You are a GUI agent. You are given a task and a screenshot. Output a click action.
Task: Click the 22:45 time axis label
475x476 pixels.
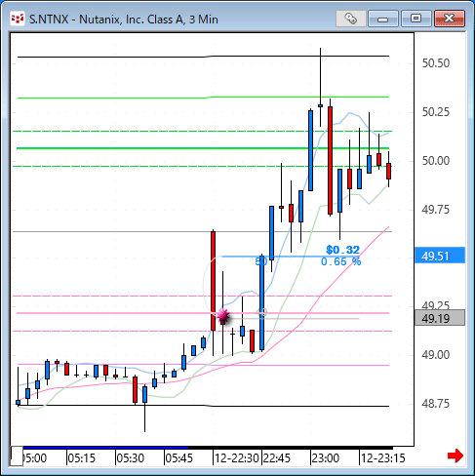277,458
